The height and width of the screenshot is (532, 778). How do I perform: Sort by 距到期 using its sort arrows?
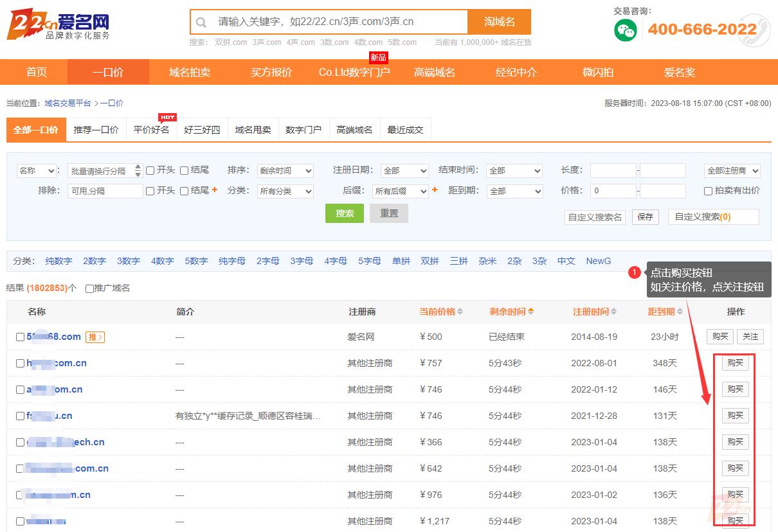click(x=679, y=312)
